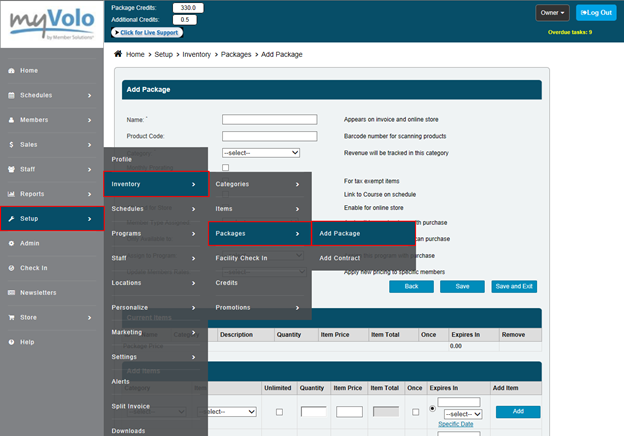Click the Store cart icon in sidebar
This screenshot has height=436, width=624.
[10, 317]
